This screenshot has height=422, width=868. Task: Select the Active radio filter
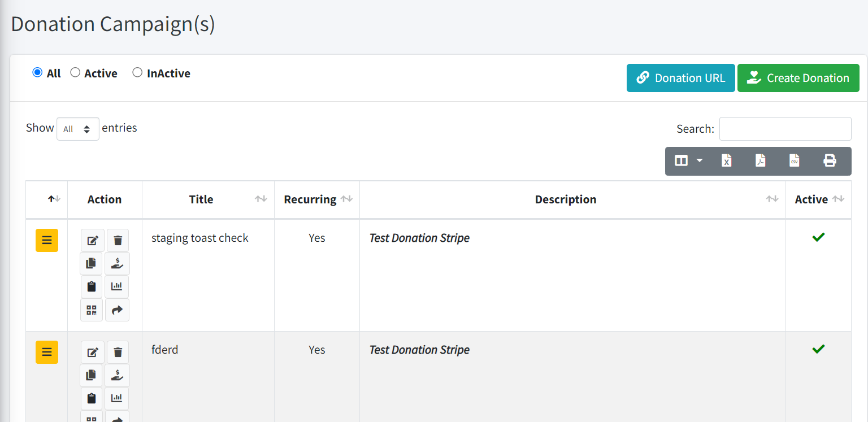coord(75,73)
